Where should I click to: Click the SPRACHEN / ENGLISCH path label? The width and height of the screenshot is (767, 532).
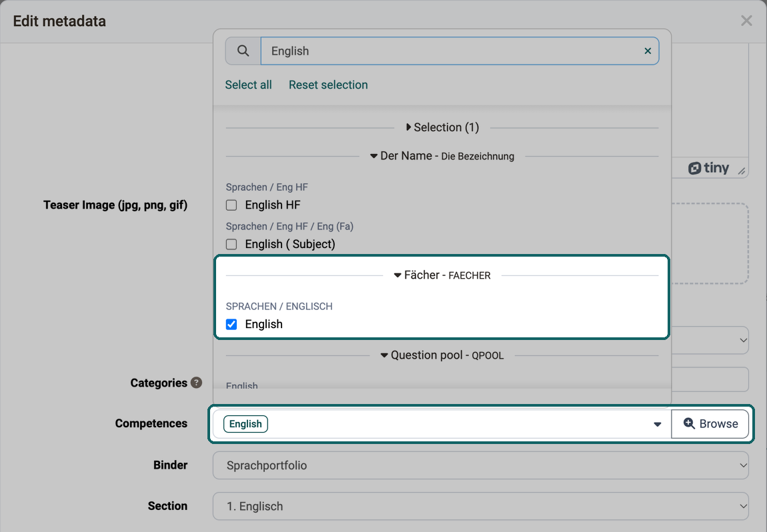point(279,307)
